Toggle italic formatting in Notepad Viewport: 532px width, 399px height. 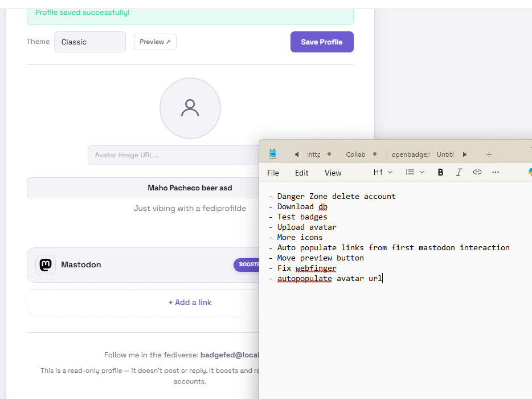pyautogui.click(x=459, y=172)
